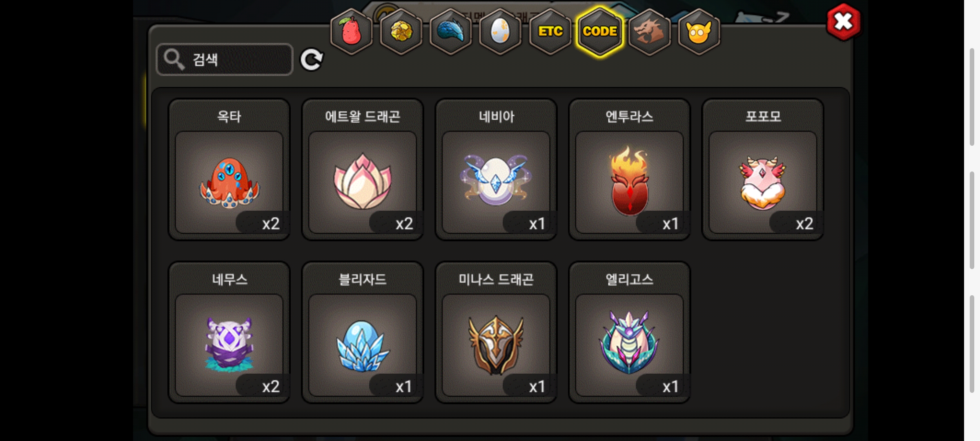Select the 블리자드 ice crystal egg
980x441 pixels.
tap(363, 332)
